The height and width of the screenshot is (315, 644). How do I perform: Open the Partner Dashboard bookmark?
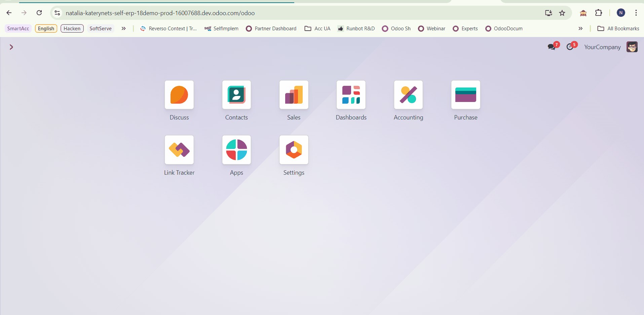[271, 29]
